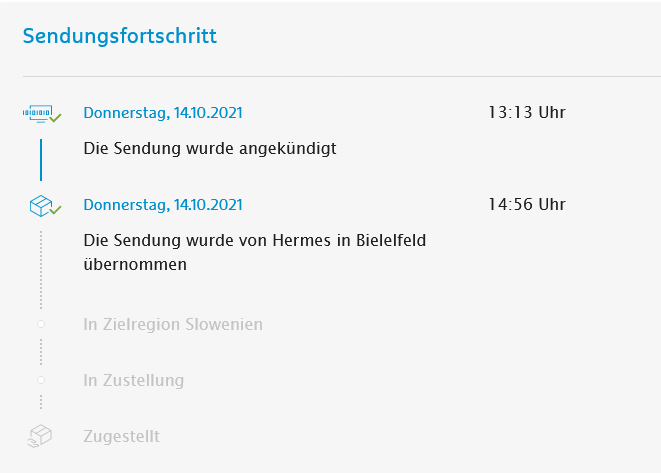661x473 pixels.
Task: Click the 14:56 Uhr timestamp
Action: click(x=526, y=204)
